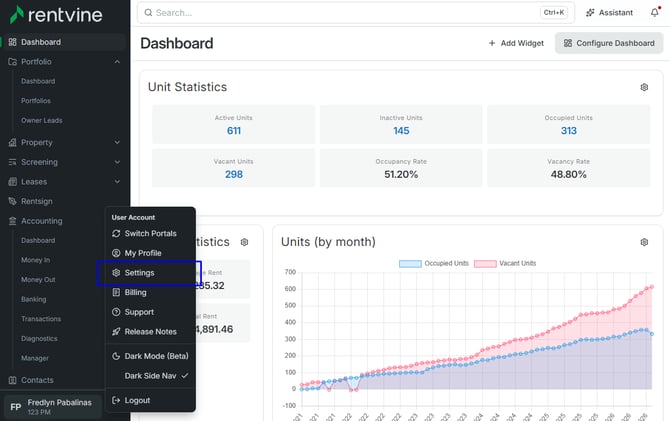Click the Rentsign icon in the sidebar
The height and width of the screenshot is (421, 670).
tap(12, 201)
